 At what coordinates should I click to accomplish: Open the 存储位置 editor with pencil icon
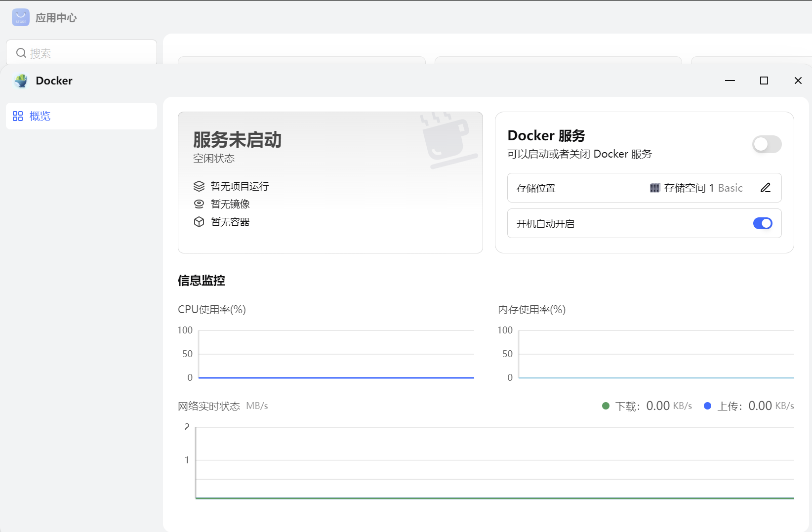click(x=766, y=188)
